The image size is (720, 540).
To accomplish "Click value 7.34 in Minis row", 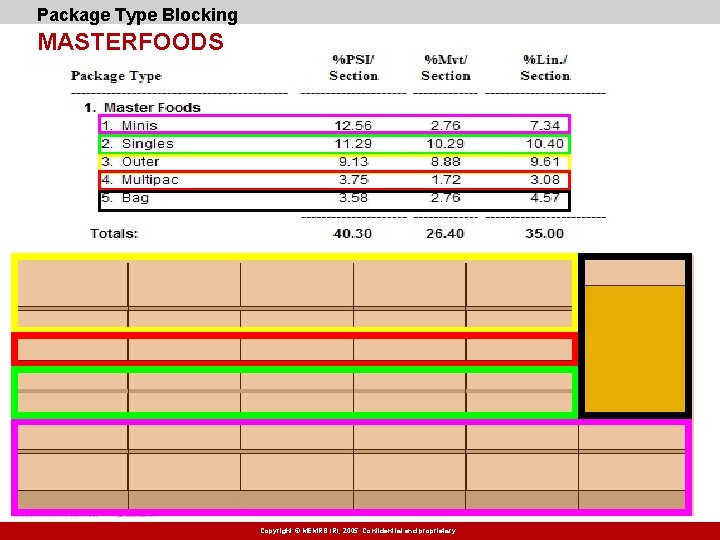I will [x=545, y=125].
